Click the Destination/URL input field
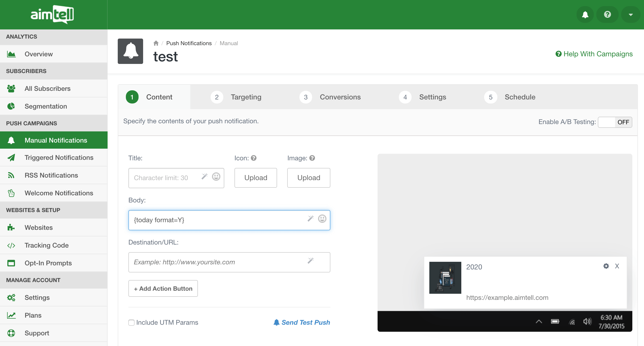The height and width of the screenshot is (346, 644). [218, 262]
